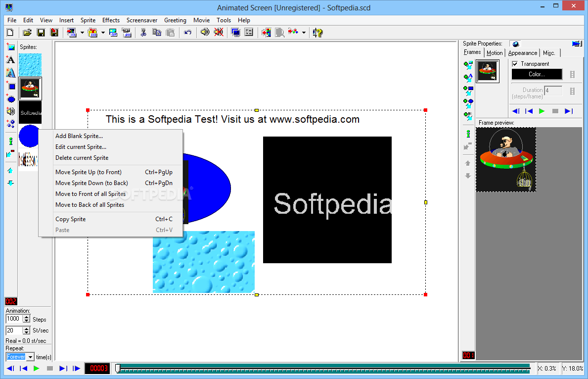
Task: Click the black floppy disk Save icon
Action: pos(41,33)
